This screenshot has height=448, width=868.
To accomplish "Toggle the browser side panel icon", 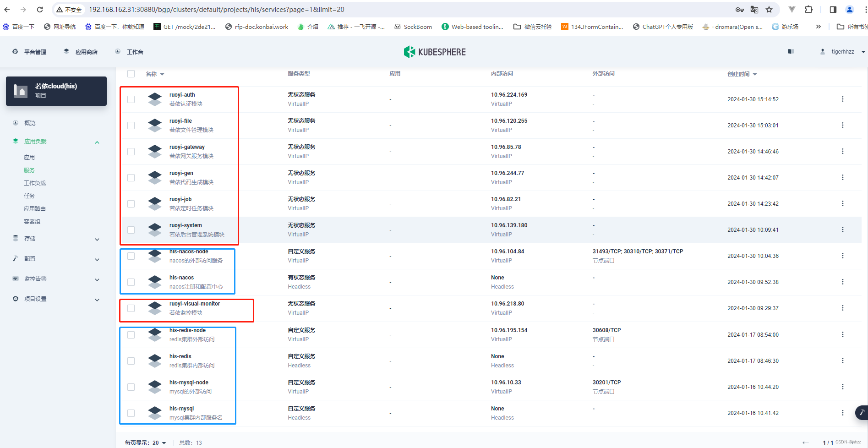I will coord(833,10).
